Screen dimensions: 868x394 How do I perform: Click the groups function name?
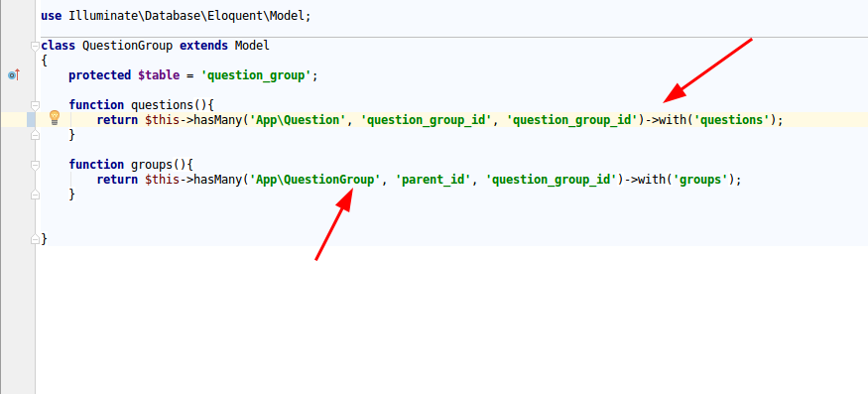point(151,165)
